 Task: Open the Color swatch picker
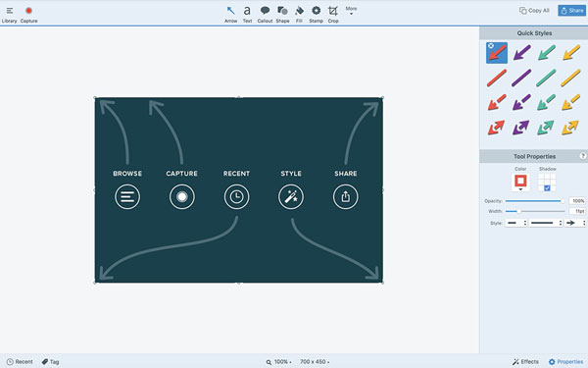[520, 183]
